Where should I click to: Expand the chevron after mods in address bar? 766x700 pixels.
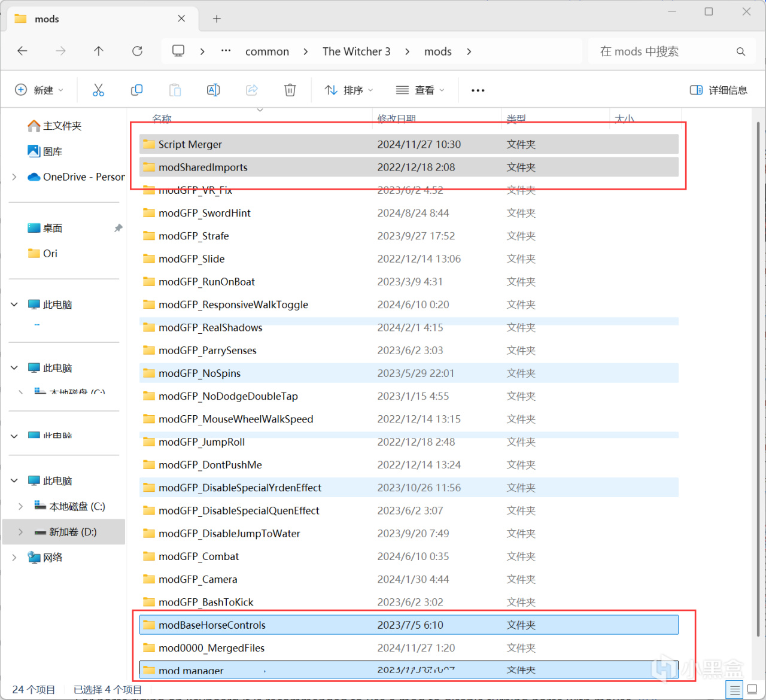click(469, 51)
